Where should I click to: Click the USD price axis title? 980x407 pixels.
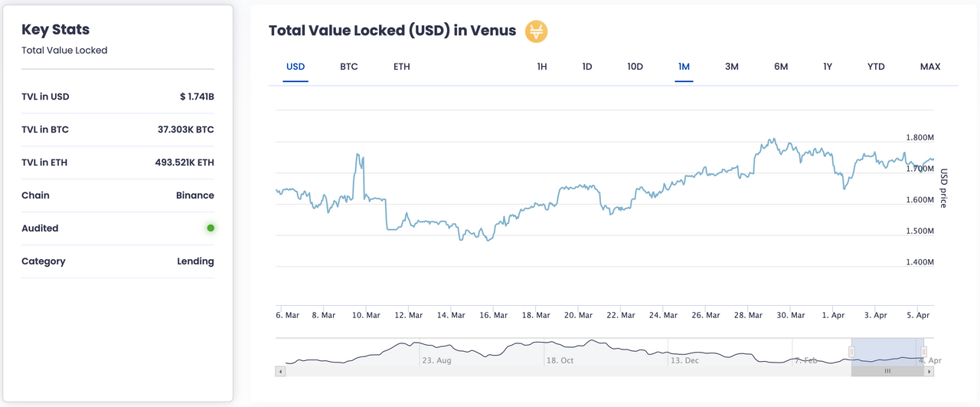pyautogui.click(x=943, y=188)
